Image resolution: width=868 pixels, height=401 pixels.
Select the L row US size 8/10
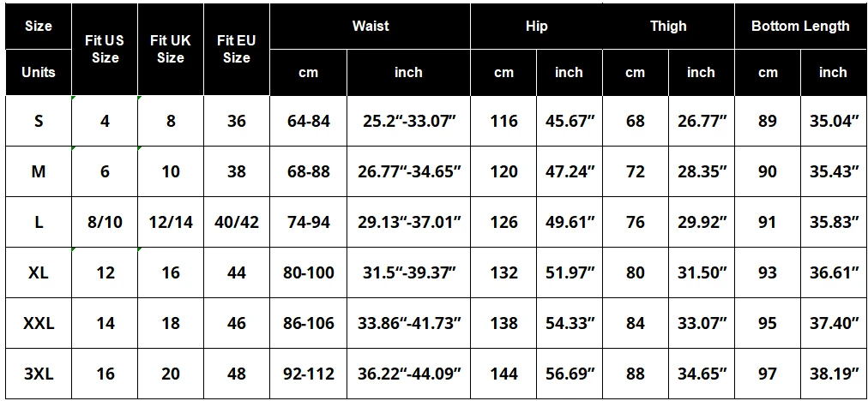click(x=105, y=222)
